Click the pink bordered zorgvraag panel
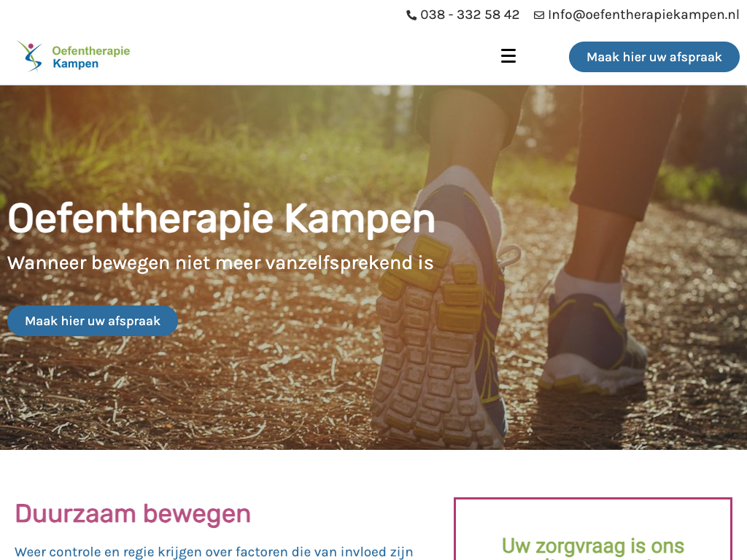747x560 pixels. tap(592, 529)
